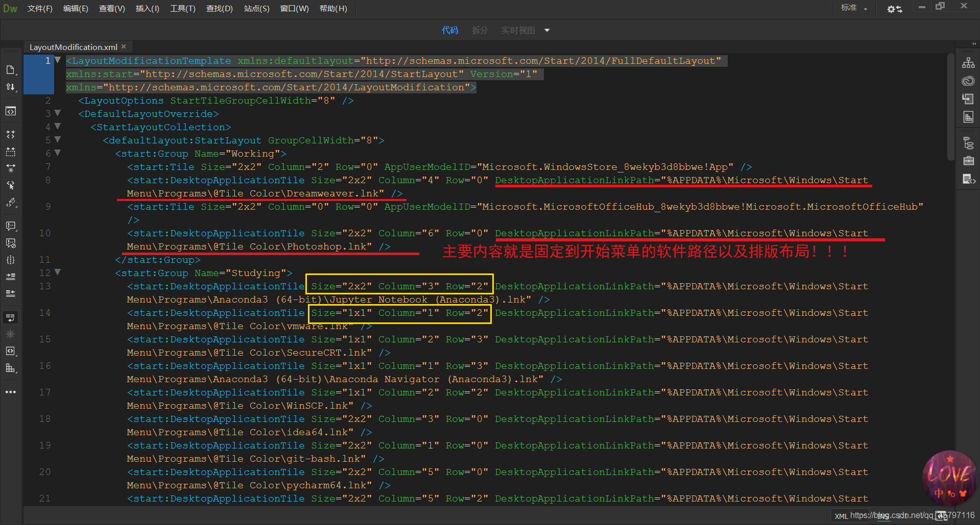Open the CSS Designer panel icon
This screenshot has height=525, width=980.
968,117
